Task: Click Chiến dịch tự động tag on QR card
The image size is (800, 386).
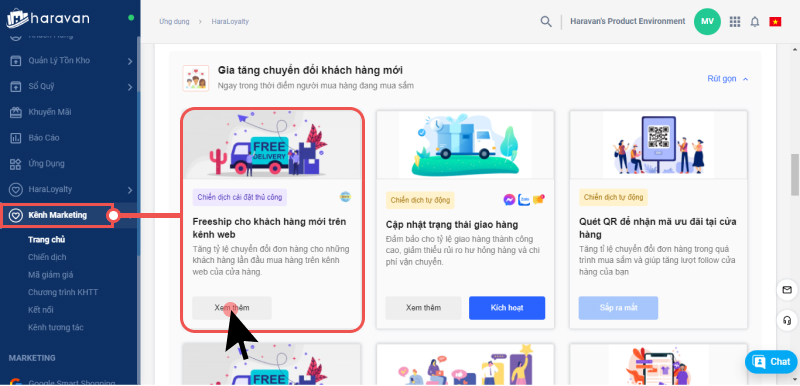Action: click(613, 197)
